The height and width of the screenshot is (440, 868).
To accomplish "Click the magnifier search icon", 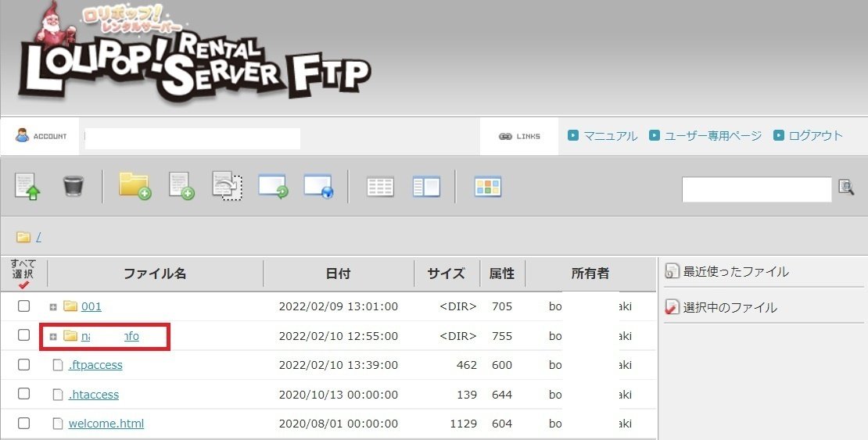I will click(x=846, y=187).
